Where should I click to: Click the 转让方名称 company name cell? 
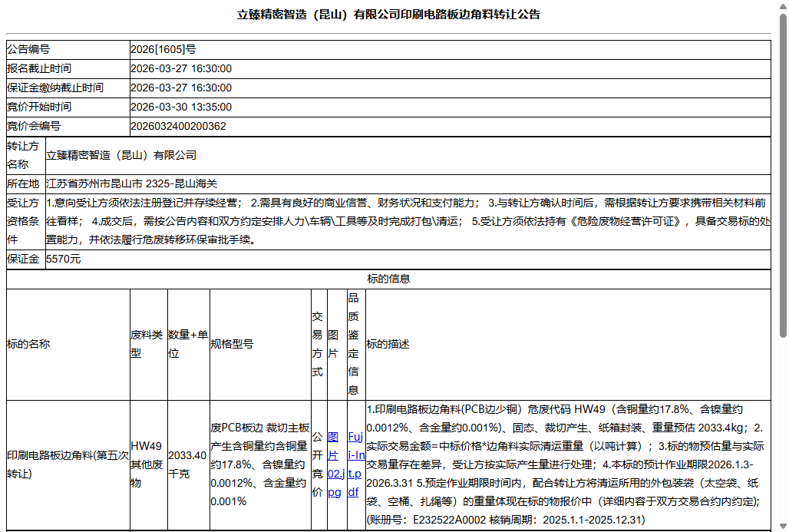click(x=123, y=155)
